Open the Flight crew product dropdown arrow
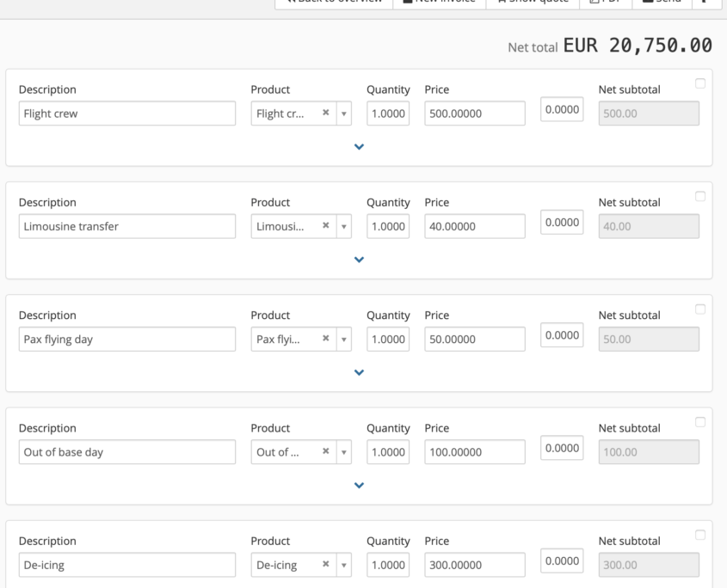Viewport: 727px width, 588px height. pyautogui.click(x=344, y=113)
